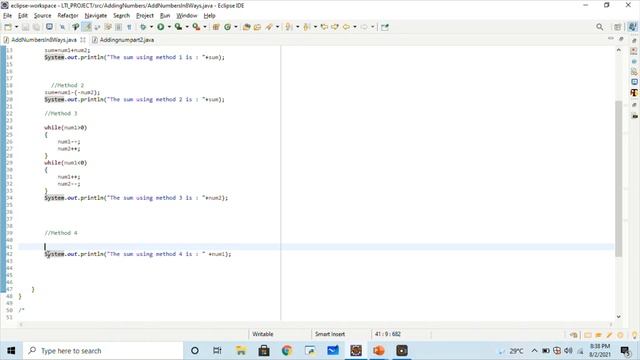Click the blue square icon in right sidebar
640x360 pixels.
634,82
